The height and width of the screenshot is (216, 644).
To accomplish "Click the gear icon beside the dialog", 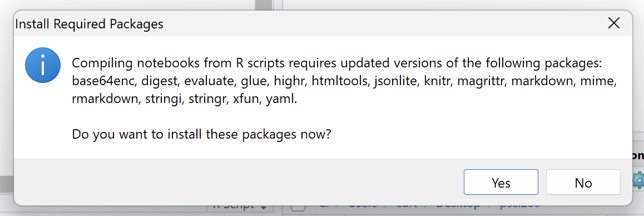I will pos(638,180).
